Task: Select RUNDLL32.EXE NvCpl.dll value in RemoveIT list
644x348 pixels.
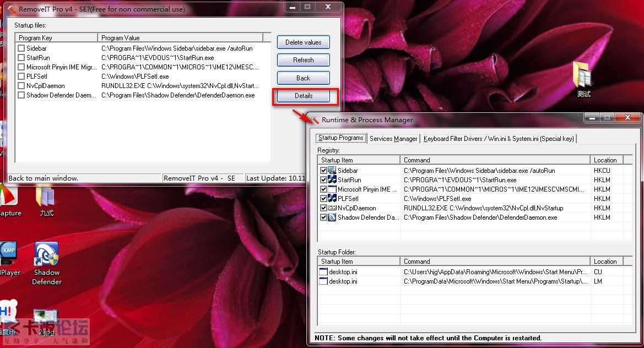Action: [x=180, y=86]
